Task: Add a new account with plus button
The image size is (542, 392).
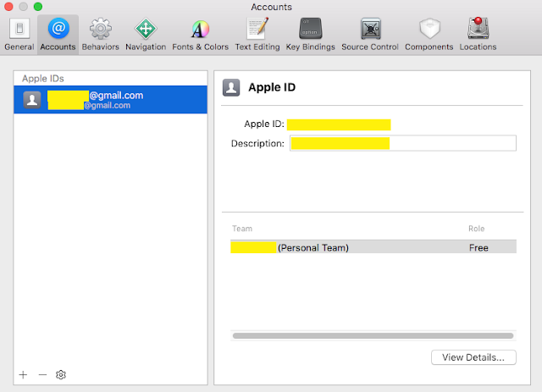Action: 23,375
